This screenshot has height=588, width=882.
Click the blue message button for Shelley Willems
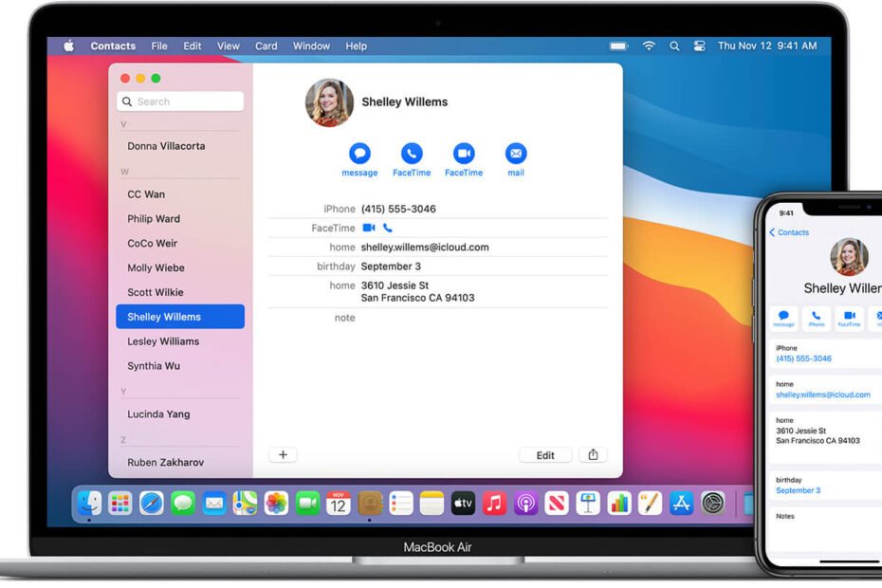click(359, 153)
